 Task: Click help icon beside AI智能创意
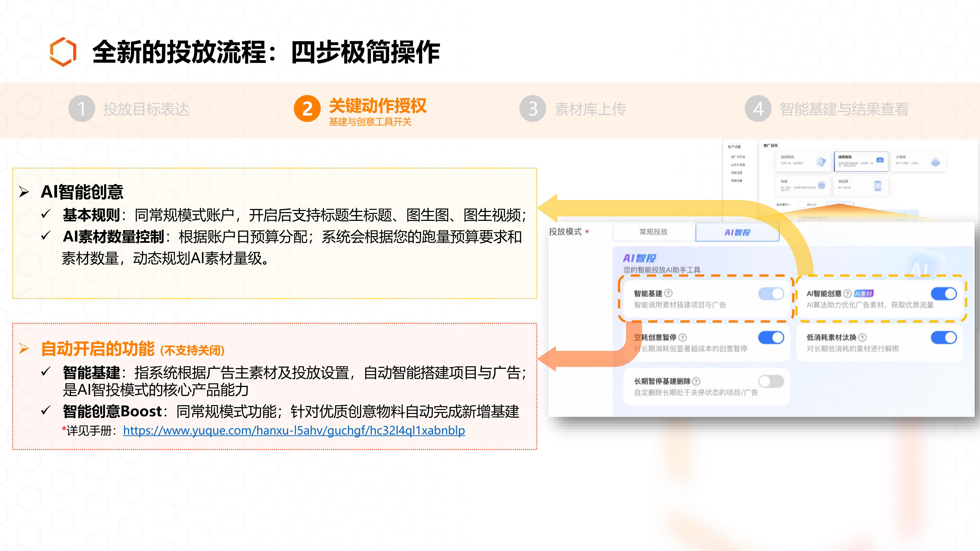point(847,293)
